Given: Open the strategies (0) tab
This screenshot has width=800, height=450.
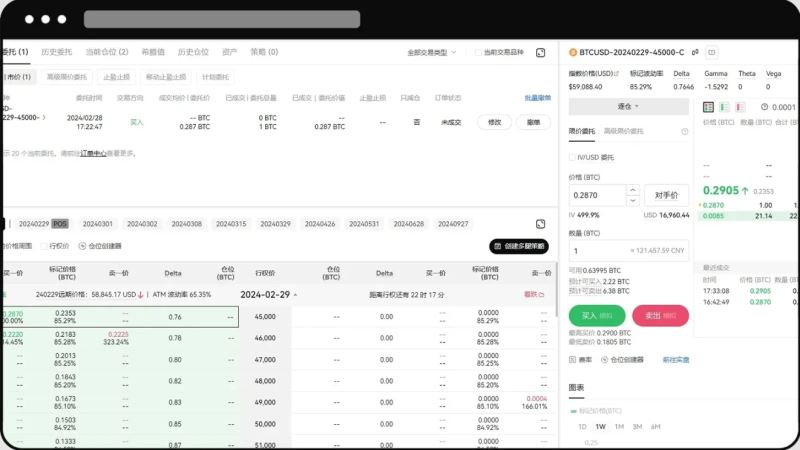Looking at the screenshot, I should 264,52.
